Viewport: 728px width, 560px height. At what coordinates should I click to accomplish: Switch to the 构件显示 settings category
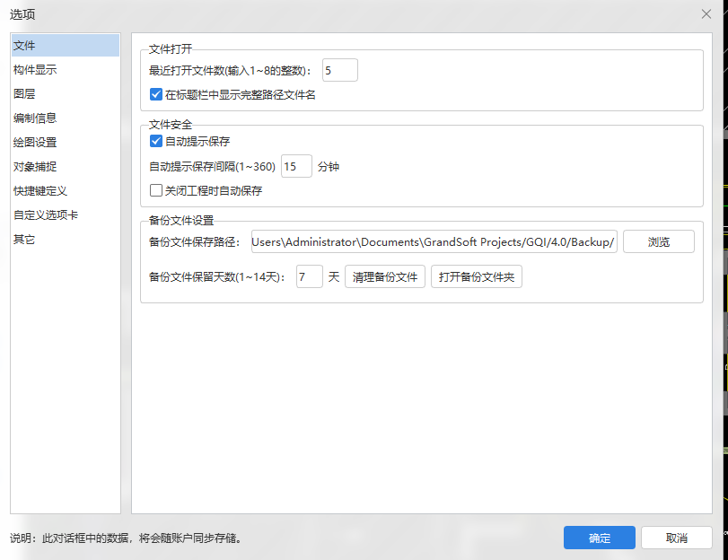click(34, 69)
